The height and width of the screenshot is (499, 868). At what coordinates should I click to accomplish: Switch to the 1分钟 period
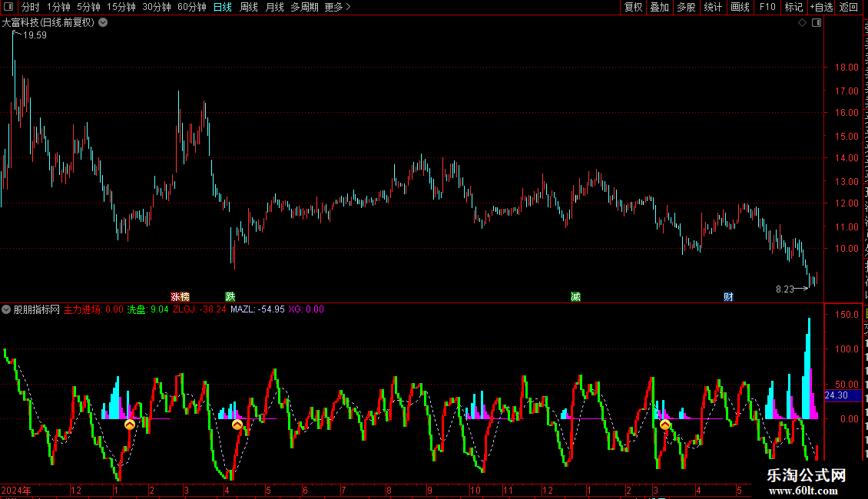58,7
